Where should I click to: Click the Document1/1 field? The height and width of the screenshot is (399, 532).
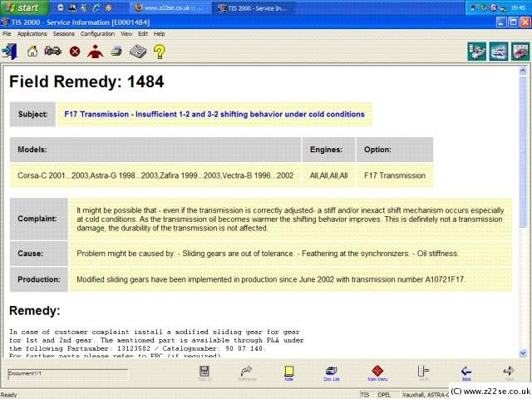click(67, 373)
